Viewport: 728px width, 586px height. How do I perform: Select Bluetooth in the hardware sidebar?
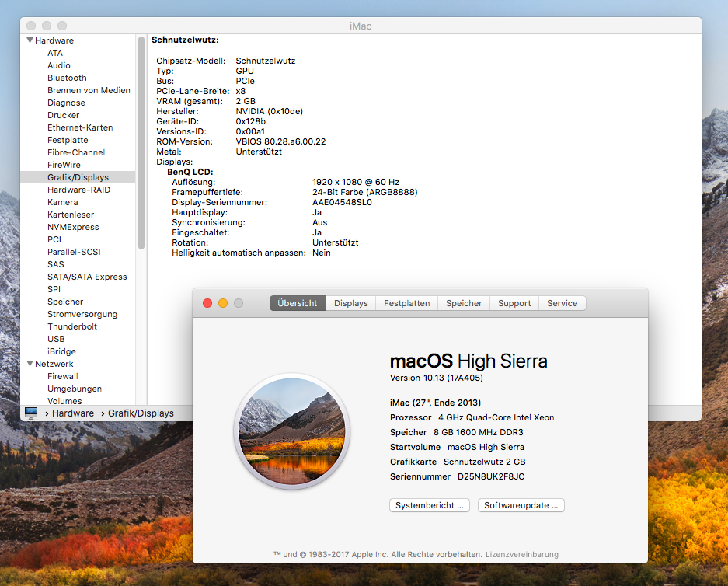click(67, 78)
